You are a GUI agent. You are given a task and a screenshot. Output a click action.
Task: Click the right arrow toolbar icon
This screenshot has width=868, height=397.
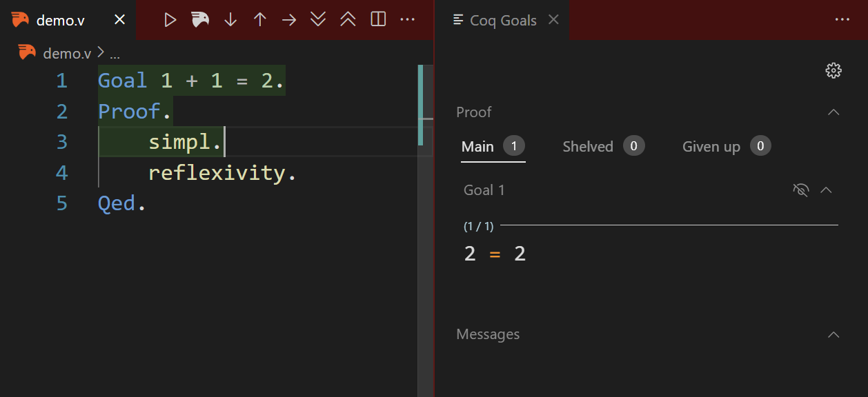[x=289, y=20]
